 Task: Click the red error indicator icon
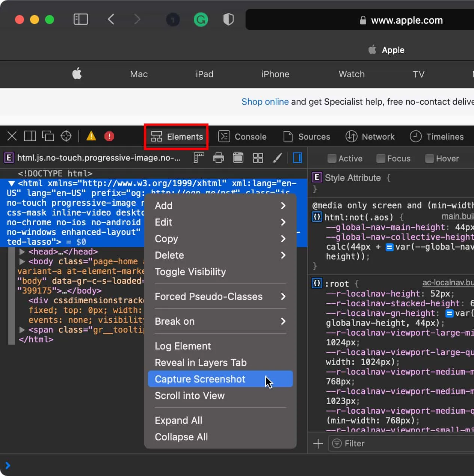pyautogui.click(x=109, y=136)
